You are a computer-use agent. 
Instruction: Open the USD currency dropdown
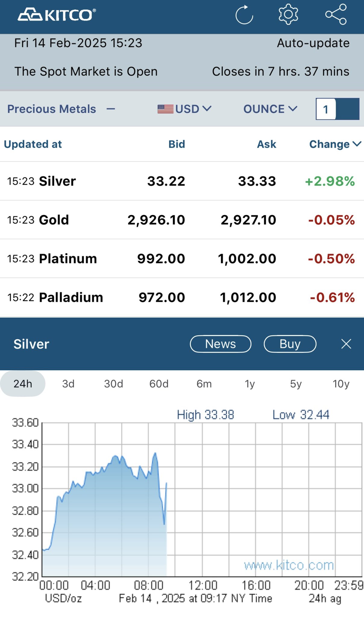click(193, 109)
